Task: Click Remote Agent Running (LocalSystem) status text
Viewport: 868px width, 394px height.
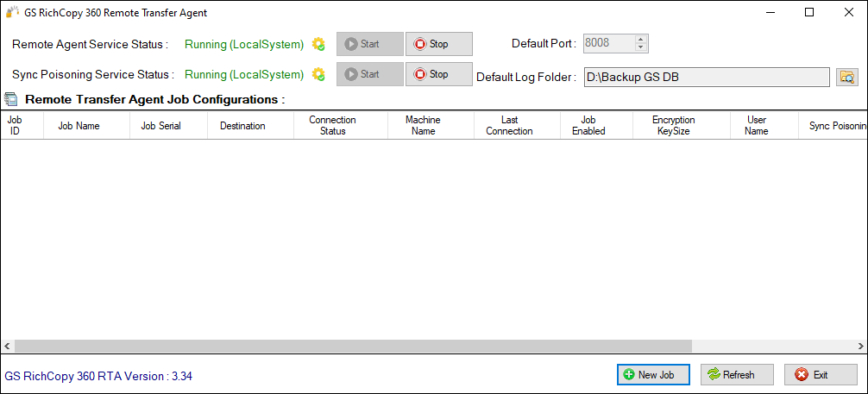Action: (x=244, y=45)
